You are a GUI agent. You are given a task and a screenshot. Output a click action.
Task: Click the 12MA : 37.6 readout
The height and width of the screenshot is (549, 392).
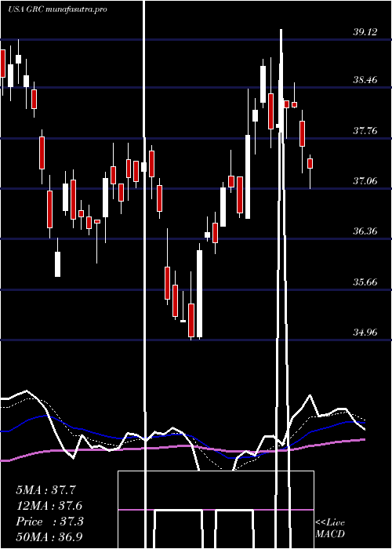(49, 506)
